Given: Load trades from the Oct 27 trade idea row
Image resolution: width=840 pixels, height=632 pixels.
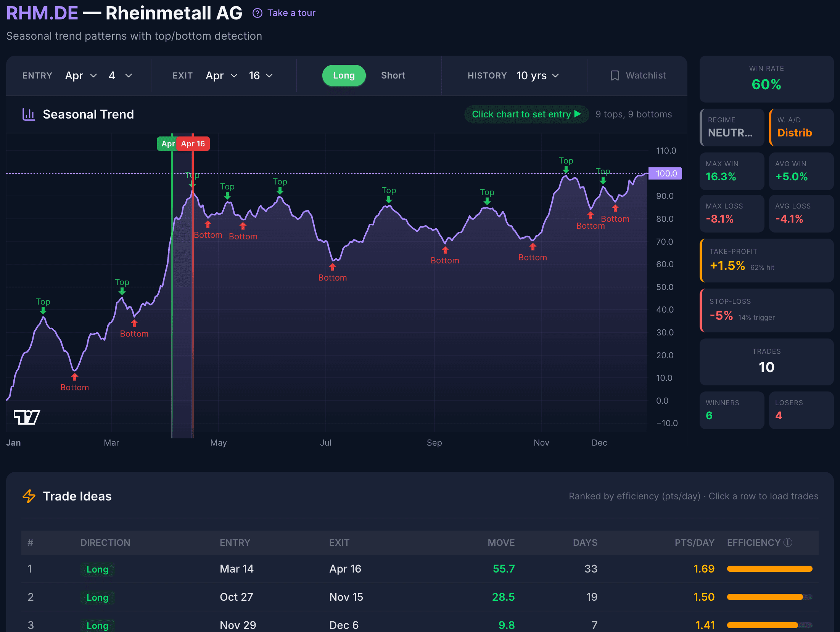Looking at the screenshot, I should (x=420, y=597).
